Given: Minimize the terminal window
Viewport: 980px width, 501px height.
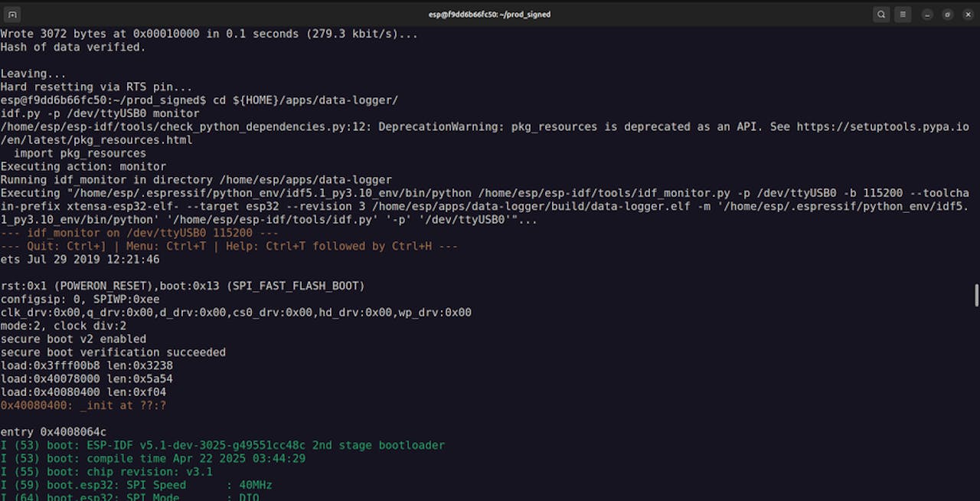Looking at the screenshot, I should tap(927, 14).
